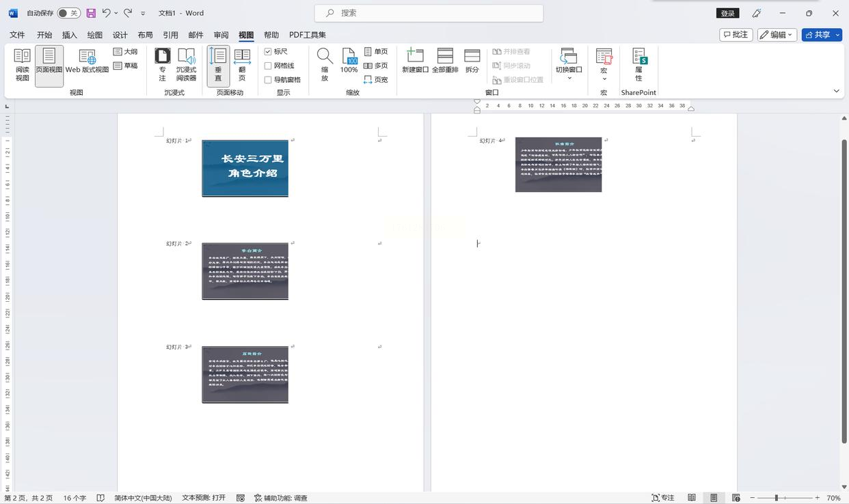Enable Gridlines checkbox (网格线)
849x504 pixels.
point(268,66)
